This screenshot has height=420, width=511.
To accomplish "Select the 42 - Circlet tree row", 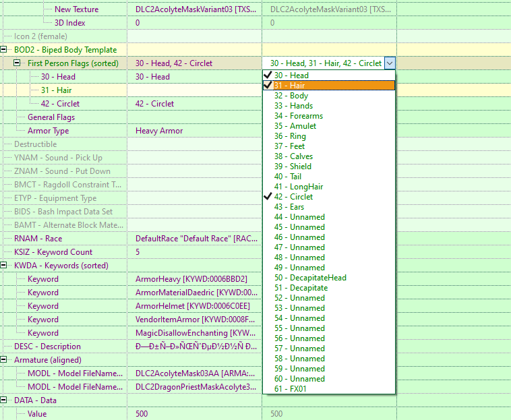I will [60, 104].
